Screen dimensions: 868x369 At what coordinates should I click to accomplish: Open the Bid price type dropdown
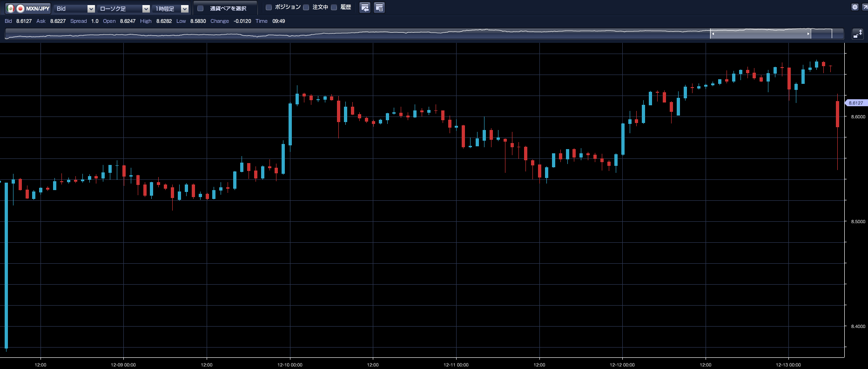click(74, 8)
